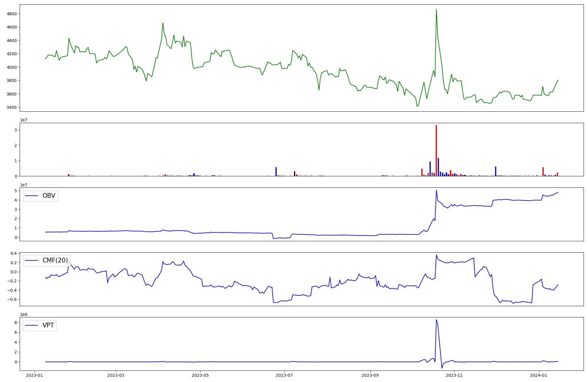
Task: Click the VPT spike peak near 8
Action: pos(436,320)
